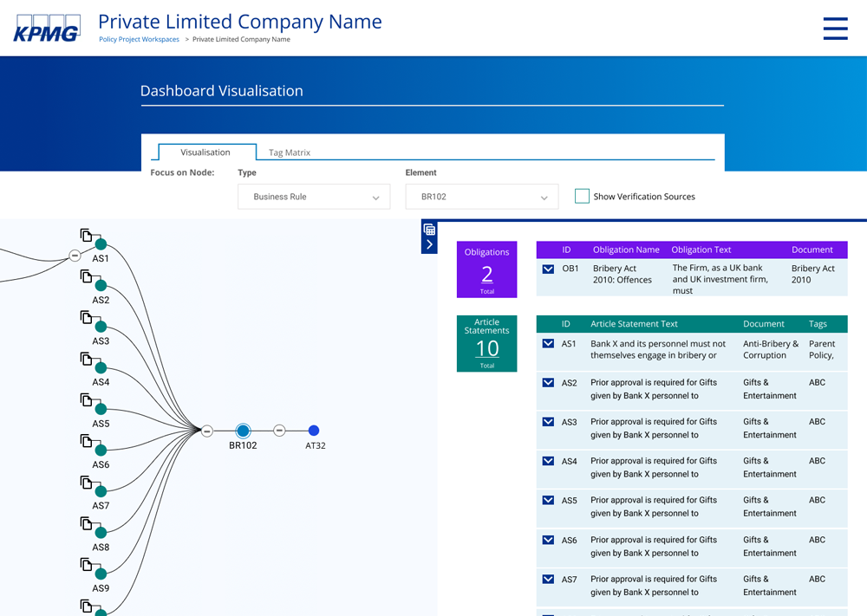Screen dimensions: 867x616
Task: Select the AT32 blue node
Action: pos(314,431)
